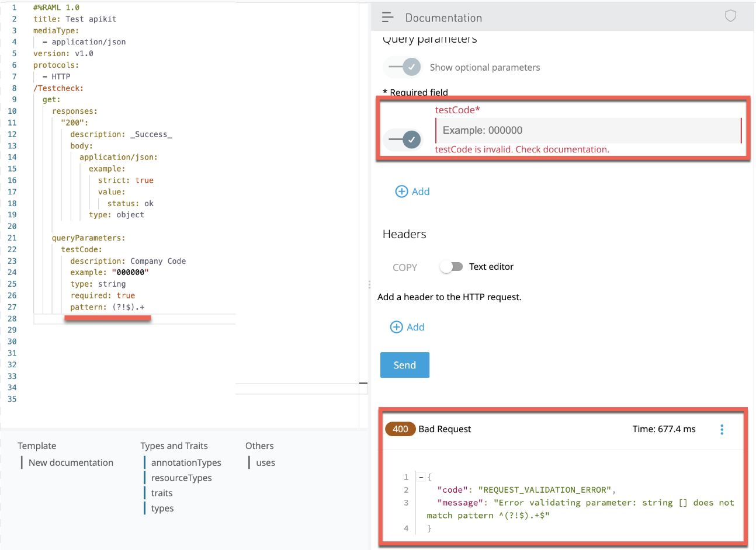Click the plus icon to add a query parameter

401,191
